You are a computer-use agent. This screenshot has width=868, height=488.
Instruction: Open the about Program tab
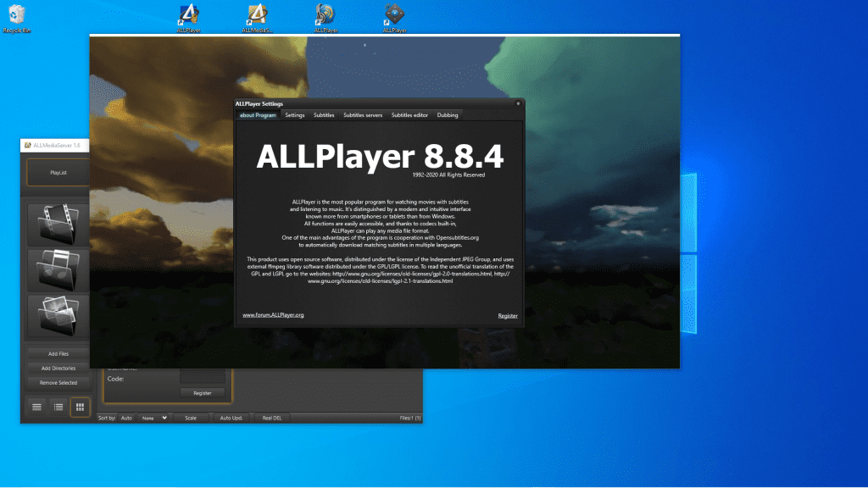258,115
